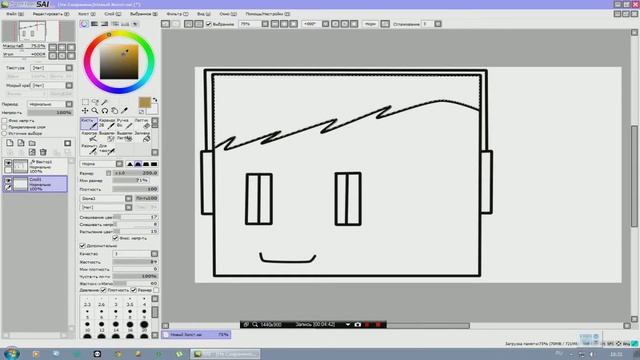This screenshot has width=640, height=360.
Task: Delete the selected layer
Action: pos(43,152)
